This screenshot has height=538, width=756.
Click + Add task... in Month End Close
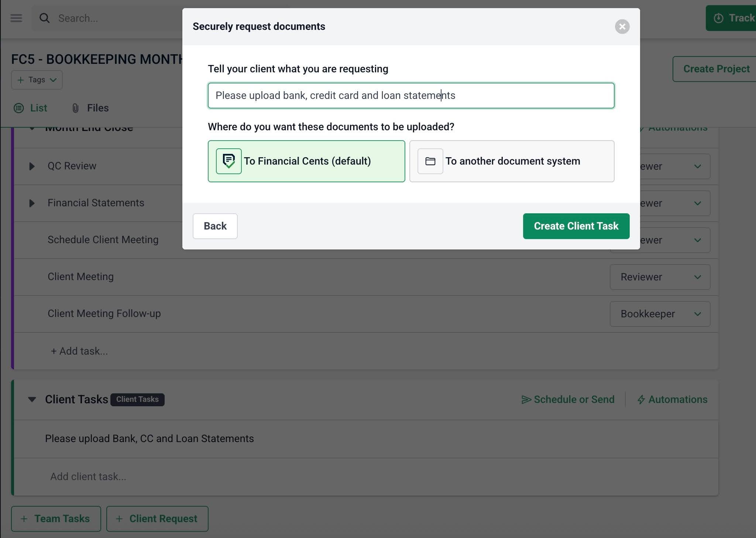pos(79,351)
